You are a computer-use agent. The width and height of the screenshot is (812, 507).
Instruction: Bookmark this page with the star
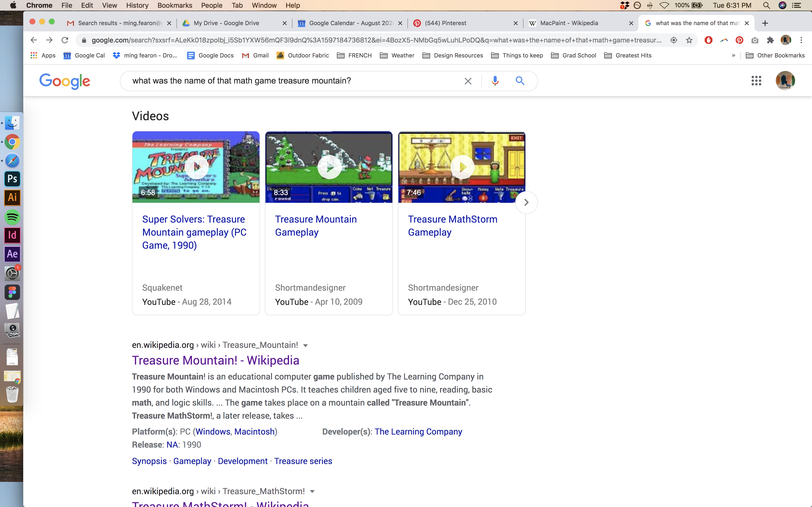click(x=689, y=40)
